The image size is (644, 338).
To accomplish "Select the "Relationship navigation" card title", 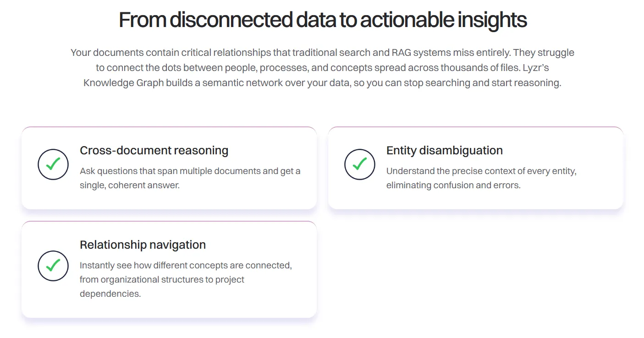I will pos(143,245).
